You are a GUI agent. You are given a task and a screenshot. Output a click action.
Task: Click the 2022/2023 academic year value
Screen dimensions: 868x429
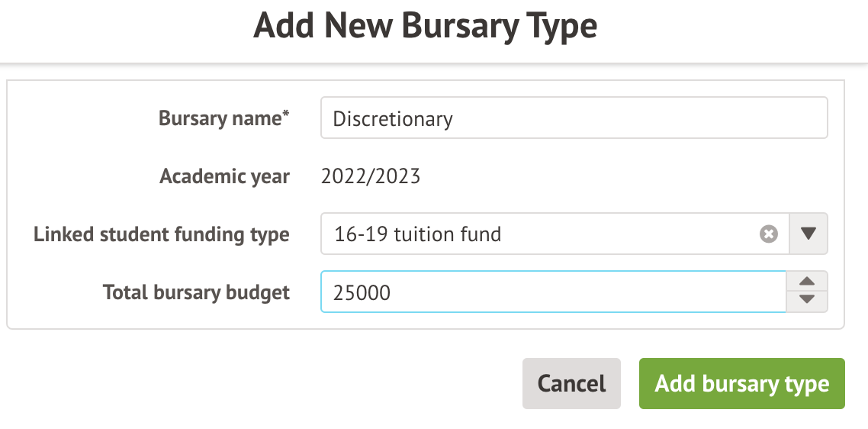pyautogui.click(x=371, y=177)
